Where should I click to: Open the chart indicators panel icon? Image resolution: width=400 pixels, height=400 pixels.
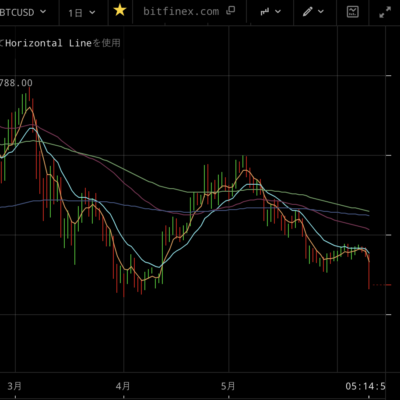click(x=352, y=12)
